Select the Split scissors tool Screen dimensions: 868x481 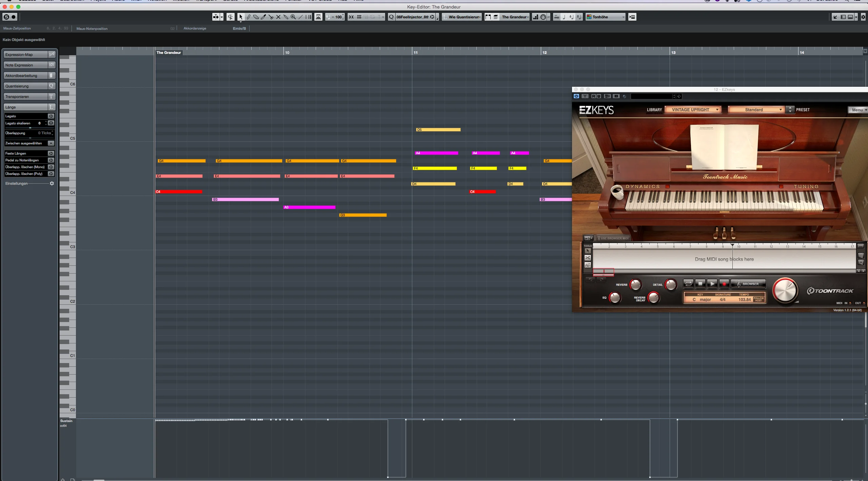click(x=271, y=17)
